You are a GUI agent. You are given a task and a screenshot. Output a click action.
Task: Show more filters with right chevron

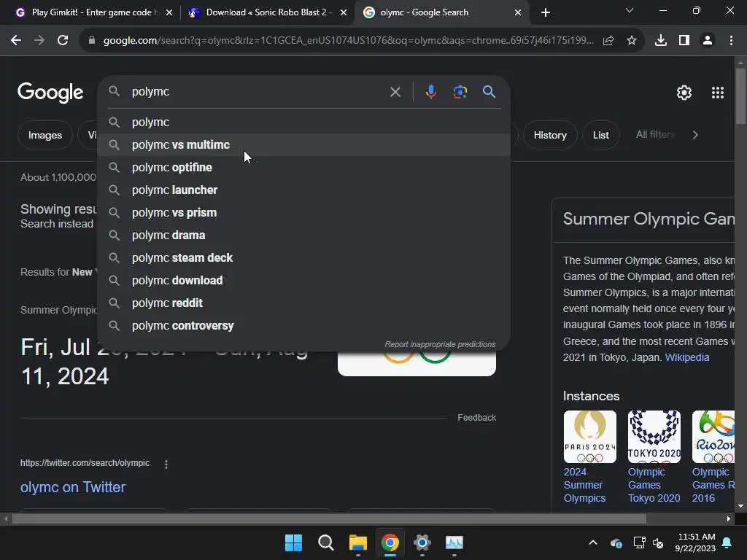coord(695,135)
